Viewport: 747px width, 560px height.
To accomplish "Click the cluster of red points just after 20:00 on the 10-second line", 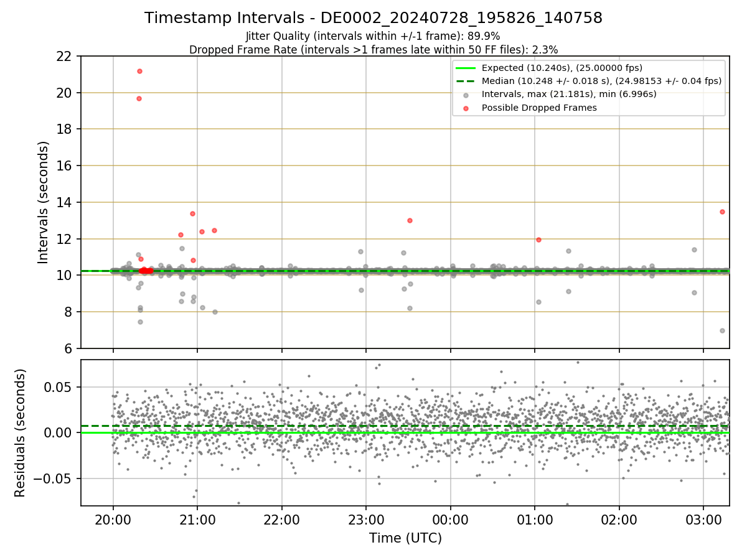I will (146, 271).
